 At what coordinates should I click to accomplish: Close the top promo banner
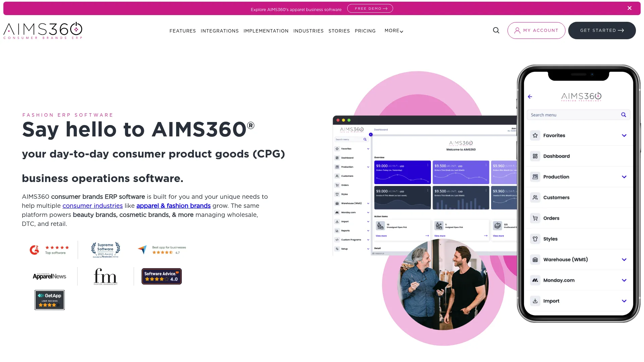coord(630,8)
